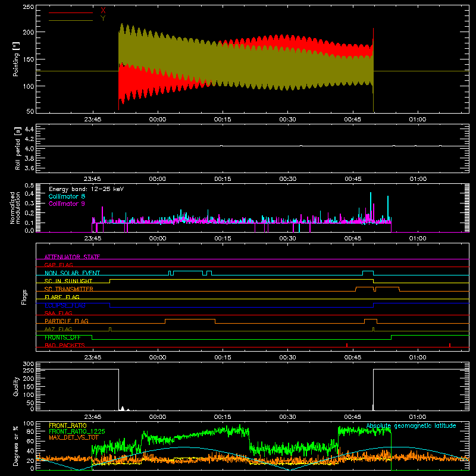Click the Pointing axis title
The width and height of the screenshot is (476, 476).
(x=16, y=59)
